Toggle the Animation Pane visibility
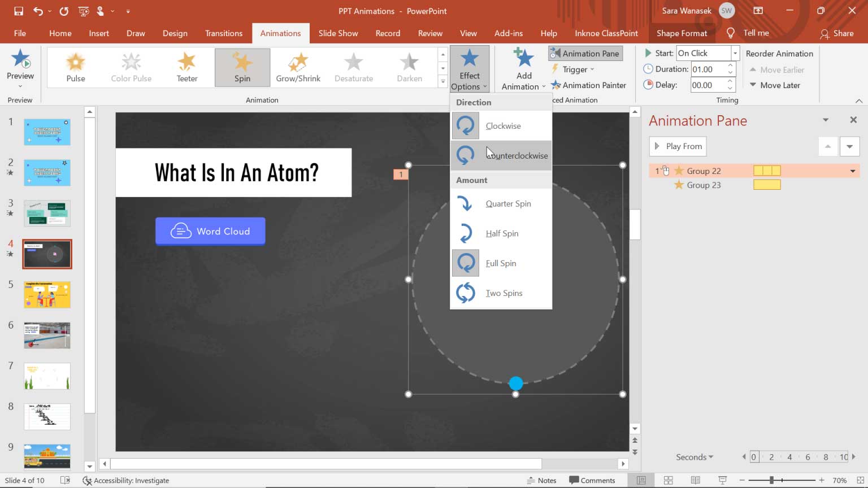The image size is (868, 488). point(585,53)
